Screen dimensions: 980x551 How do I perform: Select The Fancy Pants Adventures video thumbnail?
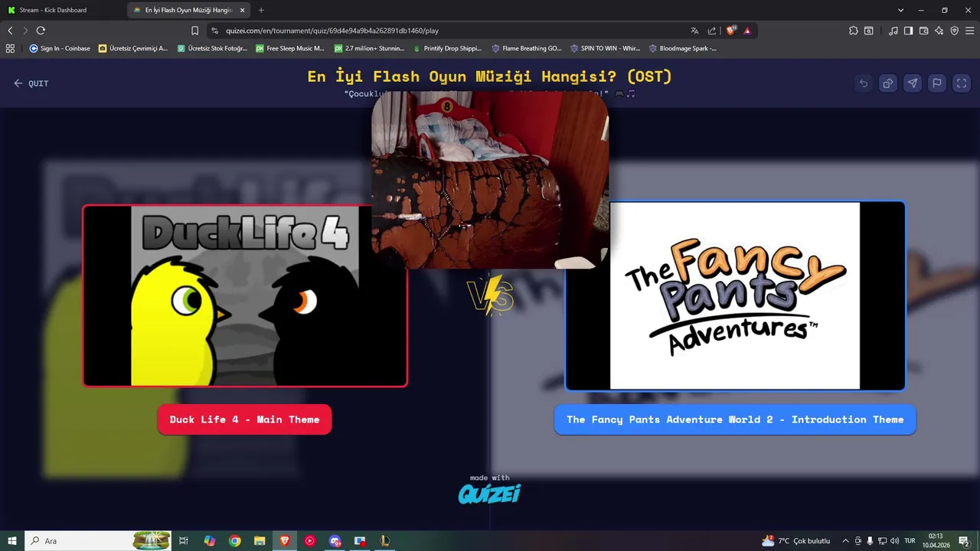click(x=735, y=295)
